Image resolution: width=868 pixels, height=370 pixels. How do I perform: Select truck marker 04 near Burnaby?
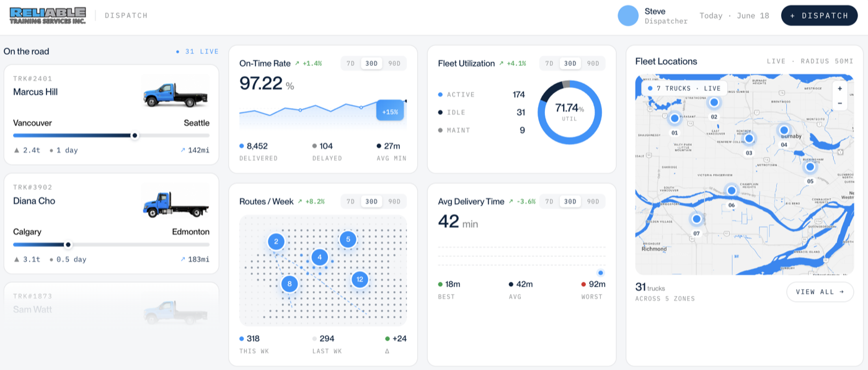click(x=784, y=130)
